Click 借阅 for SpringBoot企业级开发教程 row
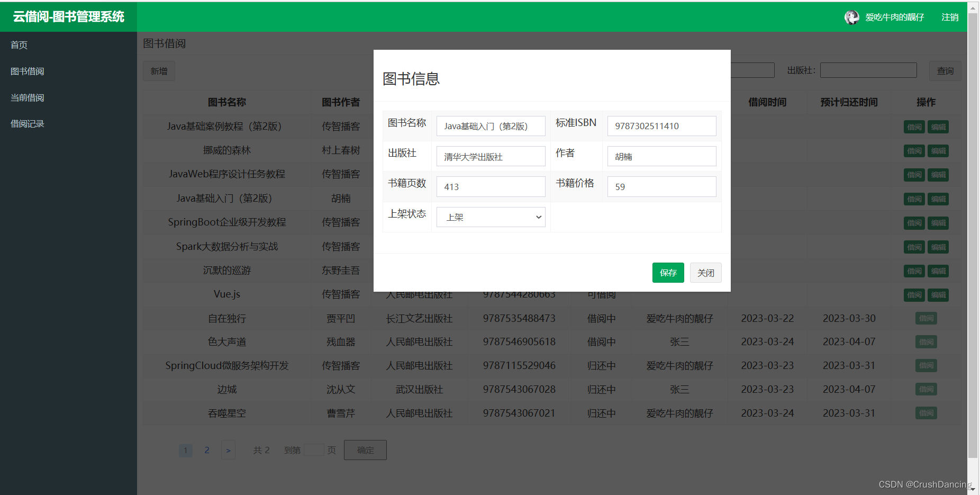Viewport: 980px width, 495px height. 914,223
